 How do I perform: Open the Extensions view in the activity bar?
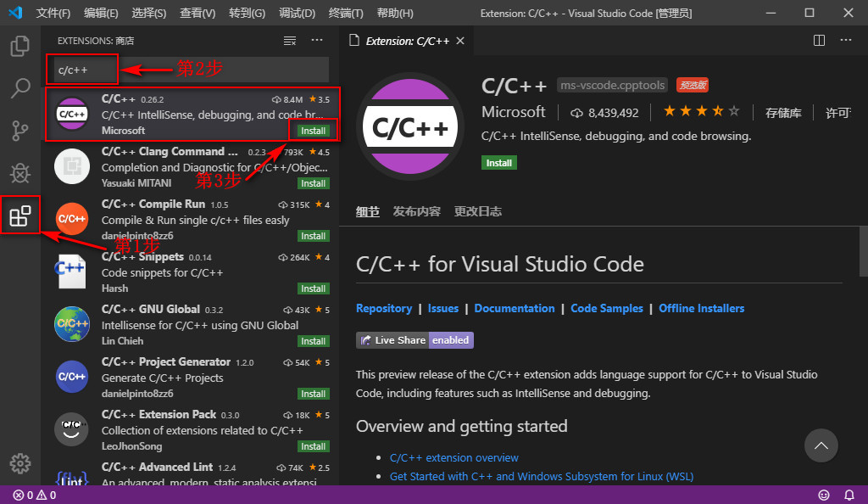(x=19, y=215)
